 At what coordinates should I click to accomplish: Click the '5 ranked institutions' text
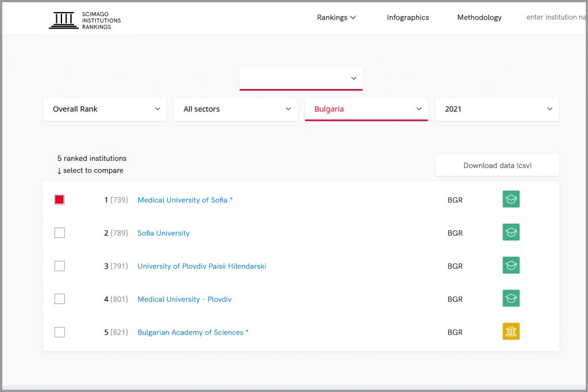pyautogui.click(x=92, y=159)
